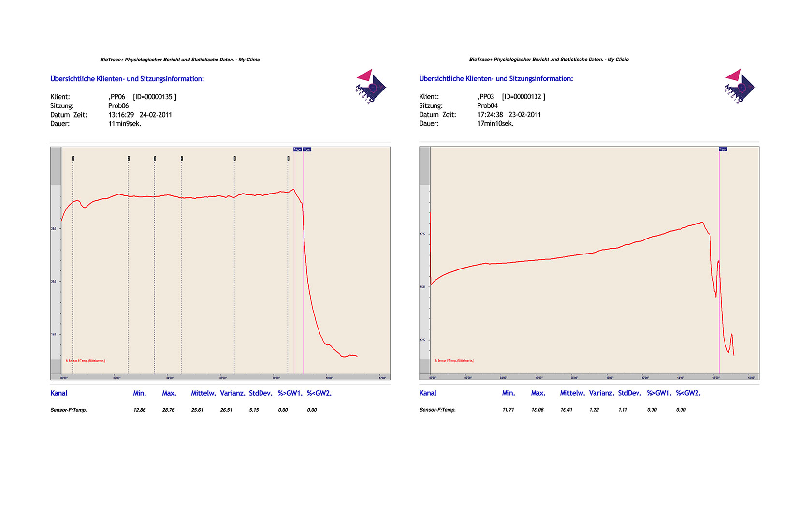Click the 'Sitzung:' label in the right report
Viewport: 812px width, 508px height.
[431, 106]
